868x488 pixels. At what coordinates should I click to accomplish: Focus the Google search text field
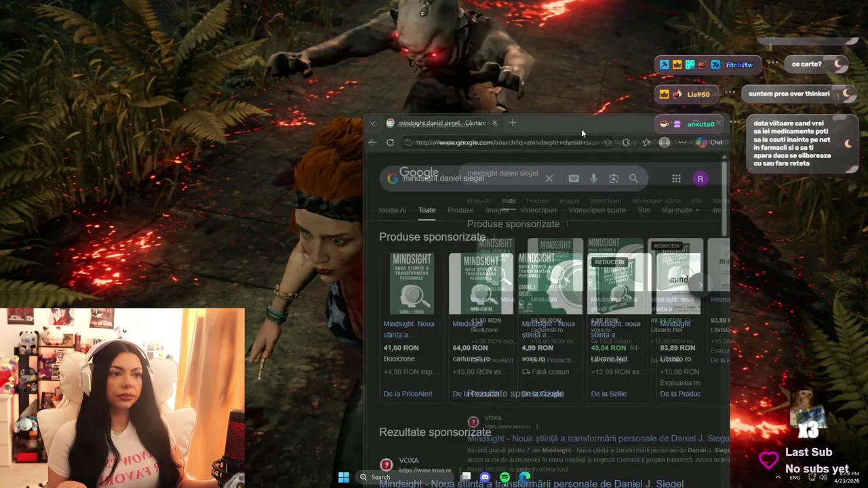click(x=471, y=178)
